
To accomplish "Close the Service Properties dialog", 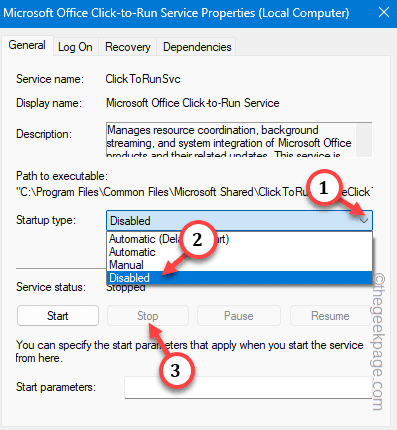I will pyautogui.click(x=384, y=13).
